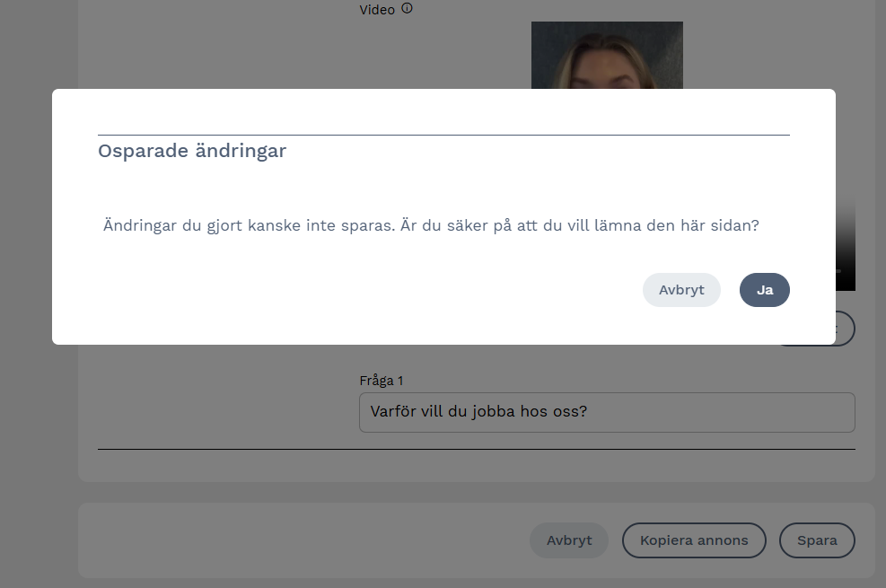Click the greyed Avbryt button in the footer
886x588 pixels.
pos(569,540)
